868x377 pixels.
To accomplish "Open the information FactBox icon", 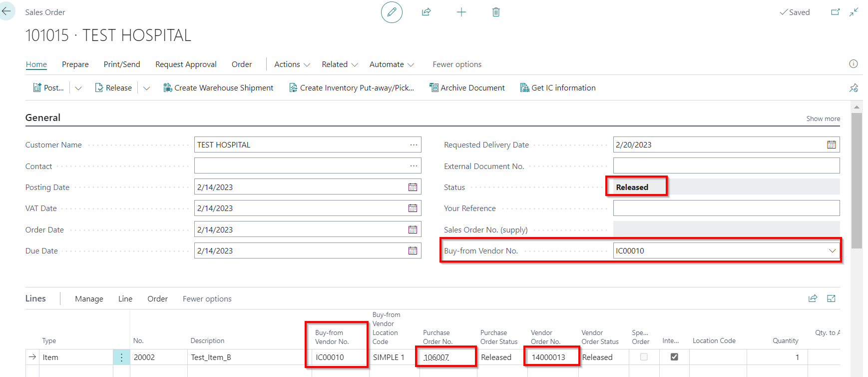I will pos(854,63).
